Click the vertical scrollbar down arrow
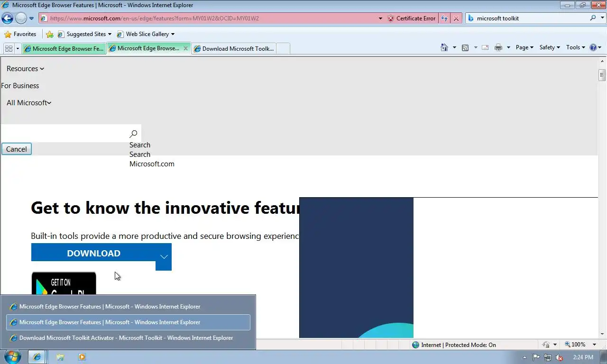This screenshot has height=364, width=607. (x=602, y=334)
